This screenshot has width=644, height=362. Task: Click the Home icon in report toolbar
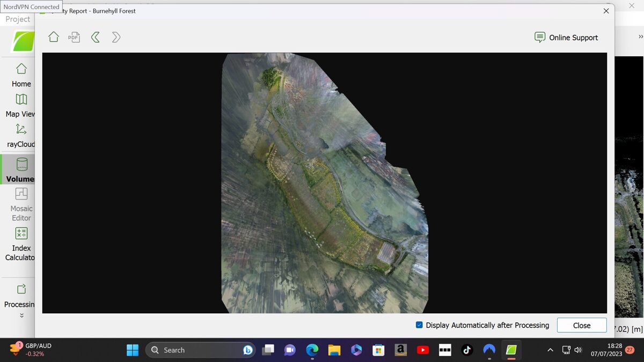point(54,37)
